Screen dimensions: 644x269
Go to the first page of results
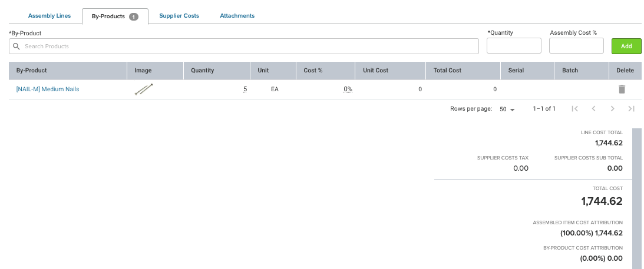[x=575, y=109]
